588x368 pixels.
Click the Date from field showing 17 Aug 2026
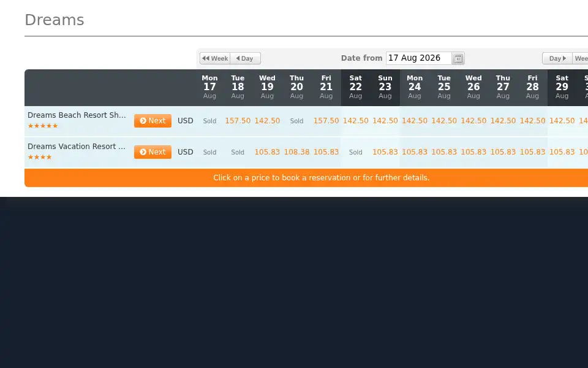pyautogui.click(x=418, y=58)
